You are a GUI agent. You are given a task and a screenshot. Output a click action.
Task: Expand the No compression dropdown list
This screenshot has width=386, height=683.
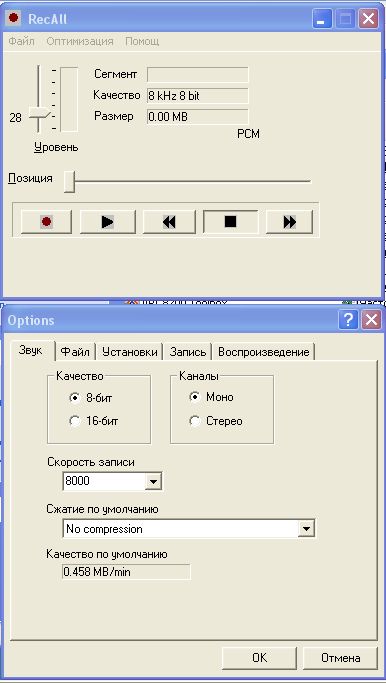click(306, 529)
